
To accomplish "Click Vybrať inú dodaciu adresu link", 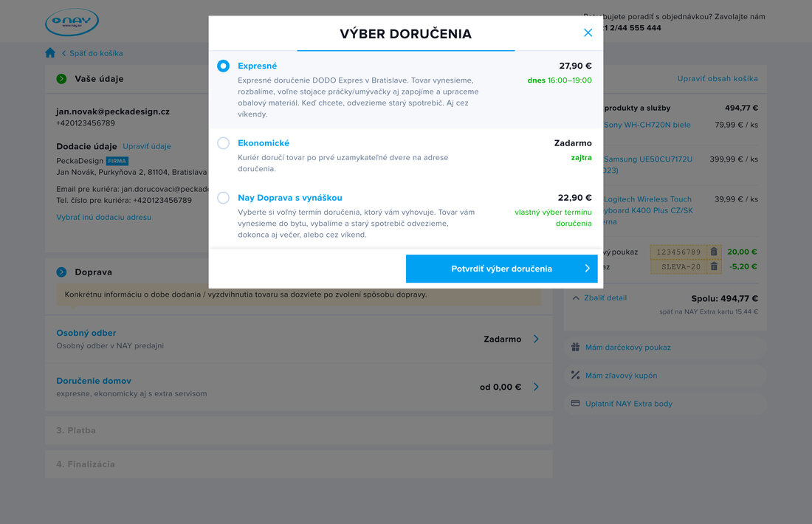I will pyautogui.click(x=103, y=217).
